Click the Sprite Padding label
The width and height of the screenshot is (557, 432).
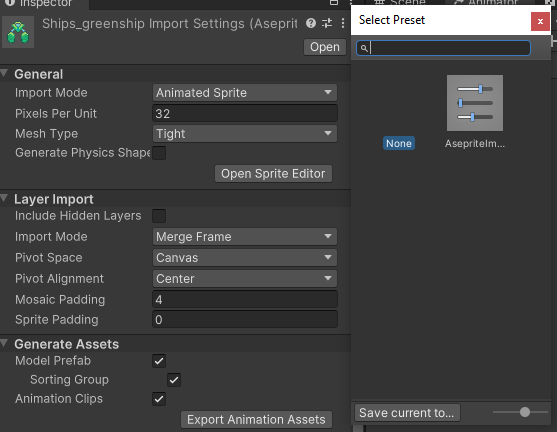pos(56,320)
